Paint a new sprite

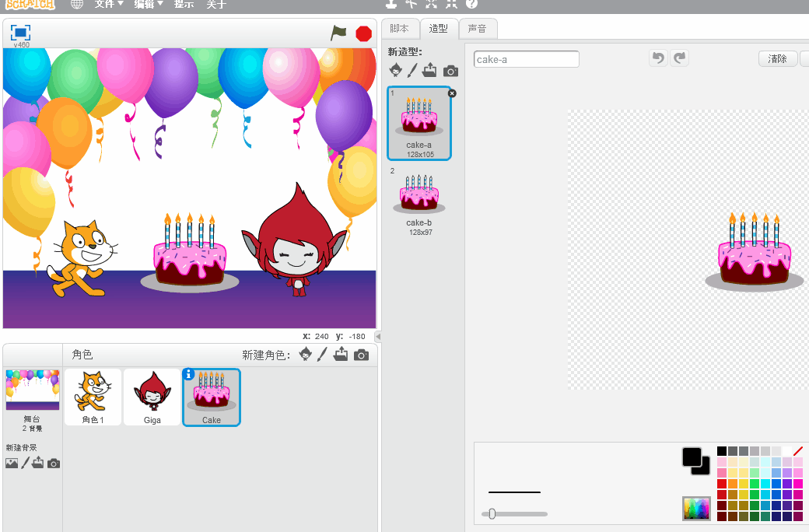click(x=323, y=354)
